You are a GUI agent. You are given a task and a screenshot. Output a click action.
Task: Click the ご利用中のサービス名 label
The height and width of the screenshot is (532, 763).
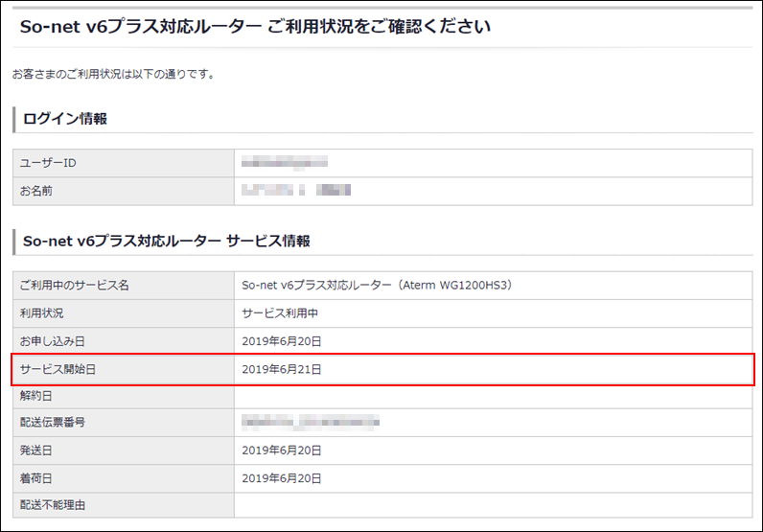[x=75, y=286]
